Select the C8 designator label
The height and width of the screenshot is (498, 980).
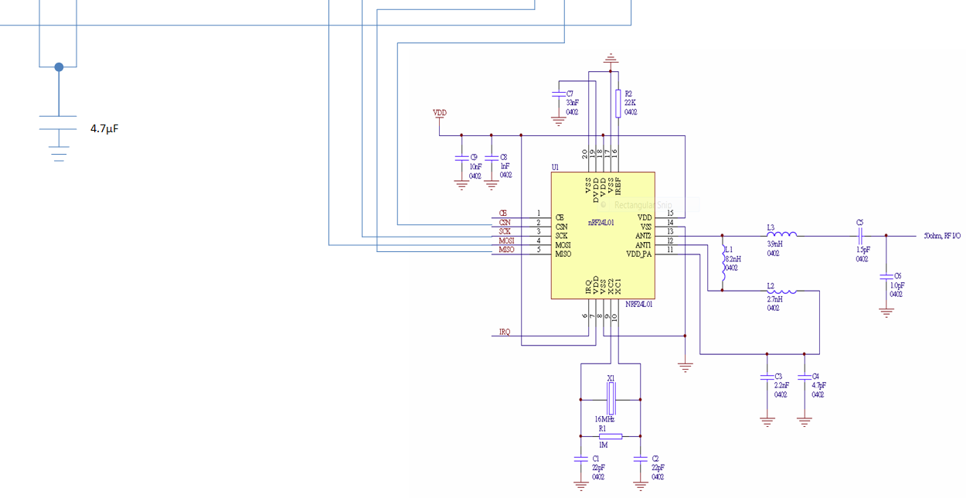[503, 157]
